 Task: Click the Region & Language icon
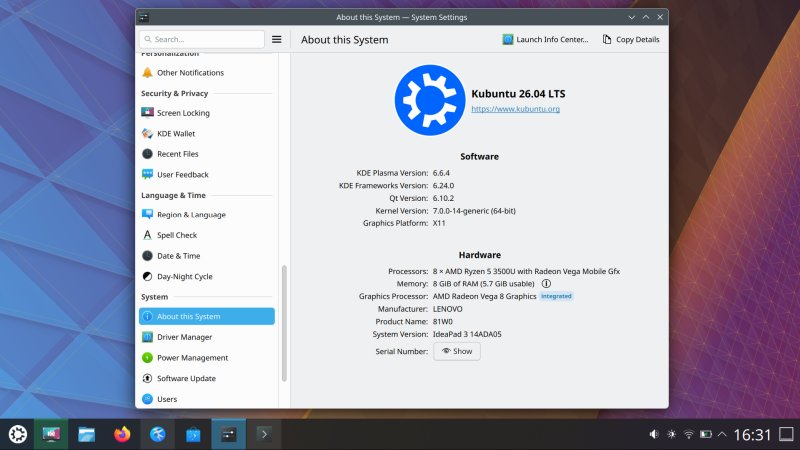tap(147, 214)
